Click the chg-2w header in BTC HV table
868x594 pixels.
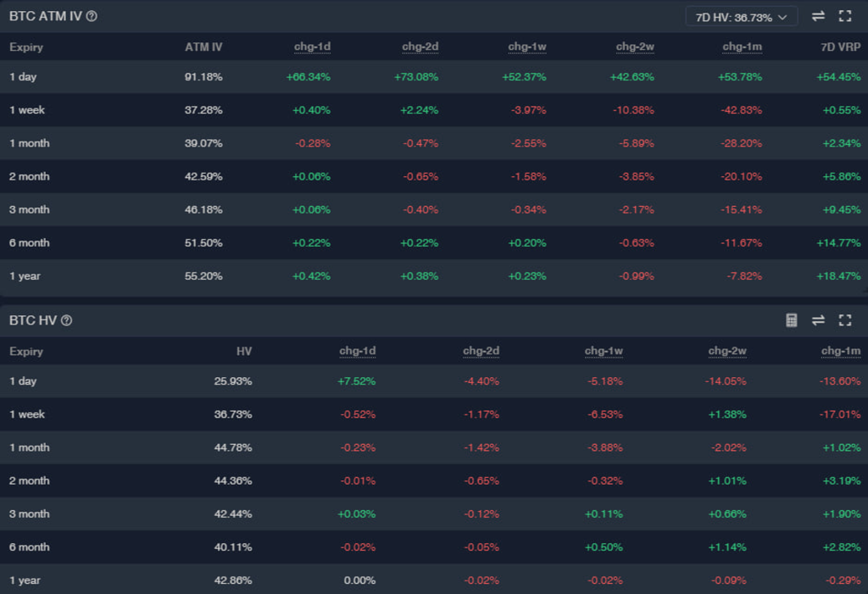tap(726, 352)
